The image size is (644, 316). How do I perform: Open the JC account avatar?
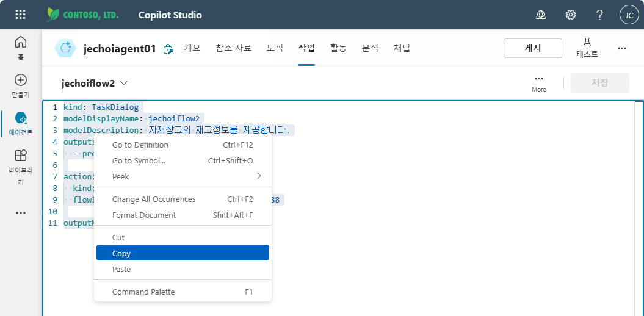click(x=629, y=15)
